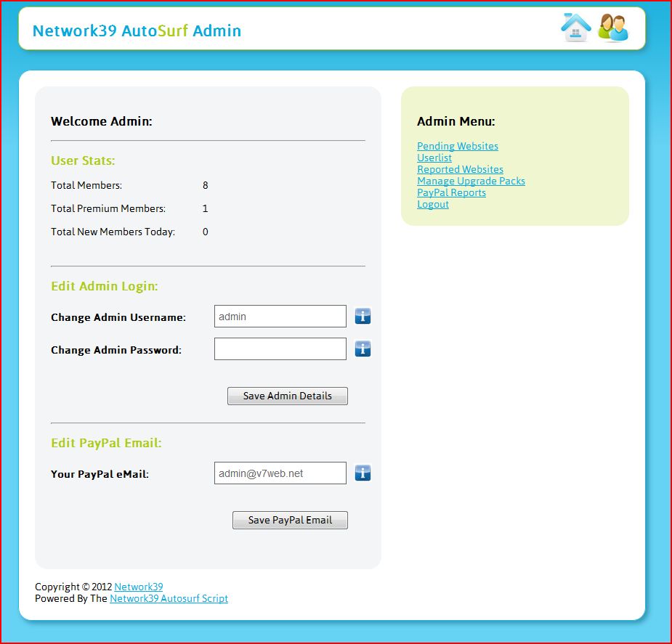672x644 pixels.
Task: Open the Network39 Autosurf Script link
Action: [169, 598]
